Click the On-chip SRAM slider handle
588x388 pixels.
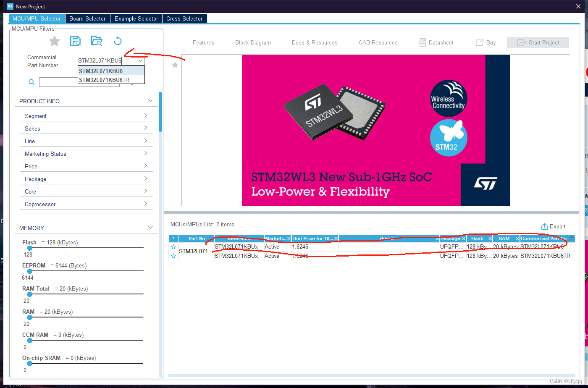click(30, 364)
